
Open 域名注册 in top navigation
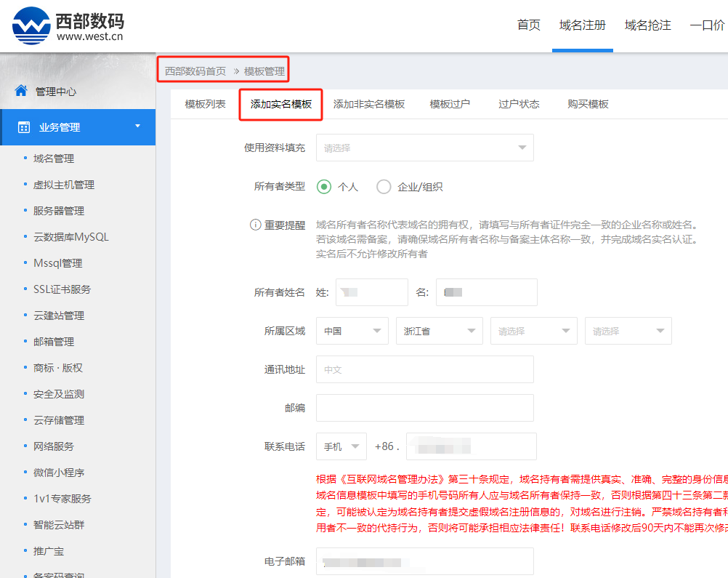(x=583, y=25)
